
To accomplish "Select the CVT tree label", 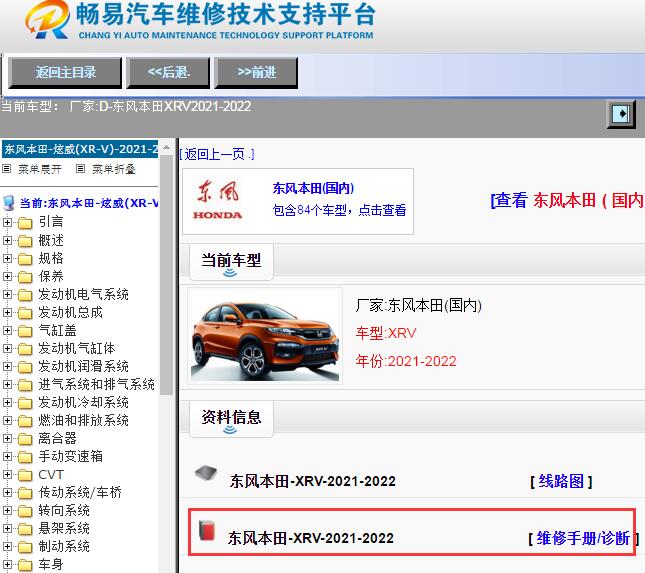I will point(51,475).
